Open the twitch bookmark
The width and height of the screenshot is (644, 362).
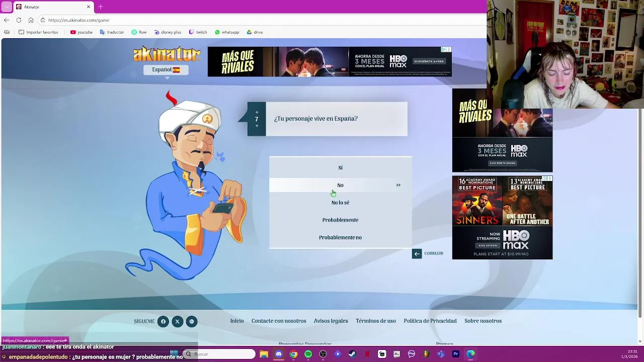coord(198,32)
